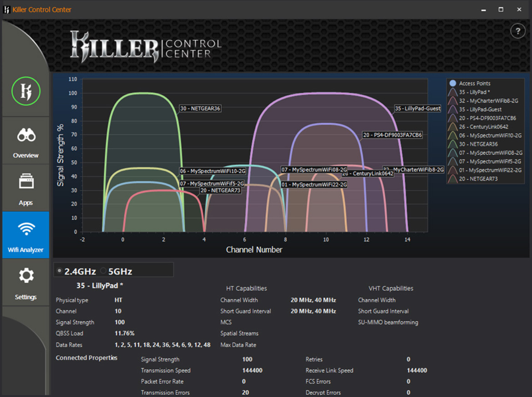
Task: Click the HT Capabilities heading
Action: click(247, 289)
